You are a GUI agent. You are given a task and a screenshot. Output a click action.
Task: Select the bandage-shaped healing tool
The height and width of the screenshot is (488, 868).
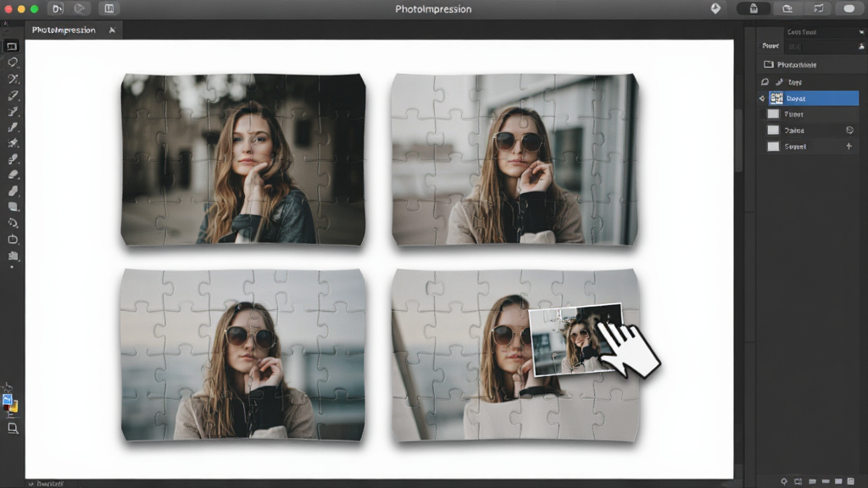(13, 96)
